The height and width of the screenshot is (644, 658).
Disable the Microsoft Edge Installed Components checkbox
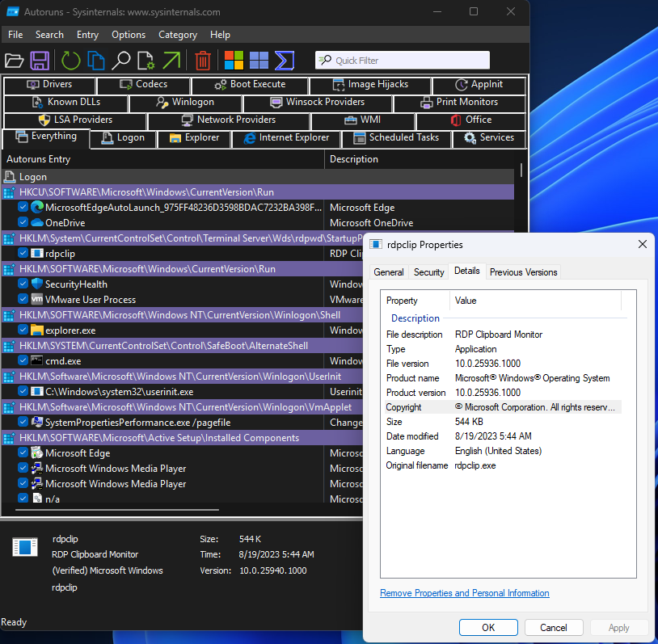23,452
